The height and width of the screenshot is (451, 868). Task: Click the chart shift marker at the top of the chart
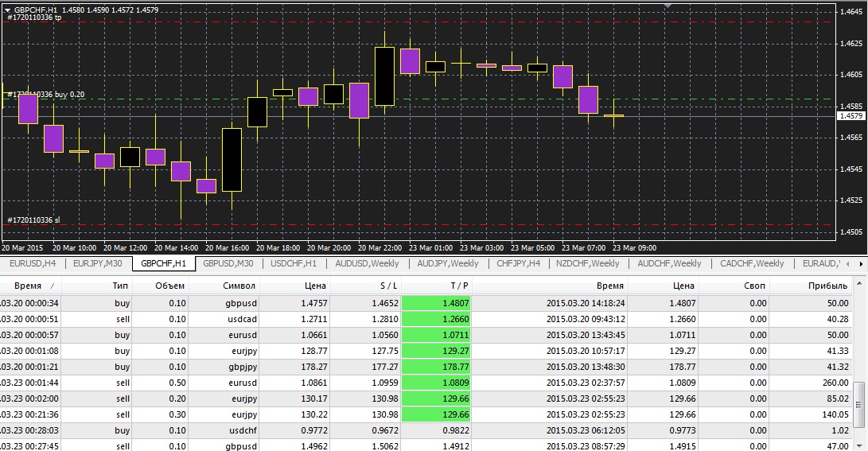click(668, 6)
